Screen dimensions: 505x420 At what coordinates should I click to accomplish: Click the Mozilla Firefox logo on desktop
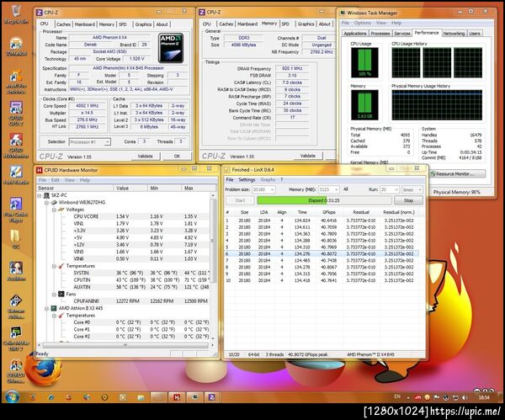pyautogui.click(x=43, y=371)
